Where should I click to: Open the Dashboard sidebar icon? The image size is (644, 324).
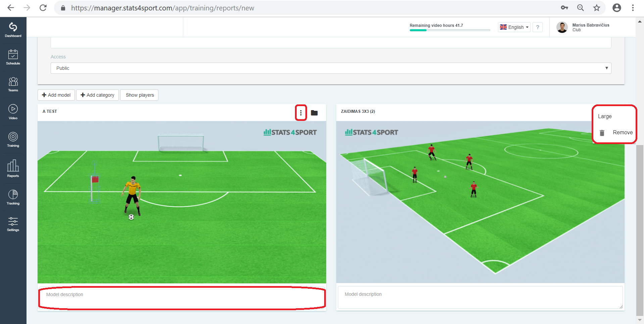[x=13, y=30]
